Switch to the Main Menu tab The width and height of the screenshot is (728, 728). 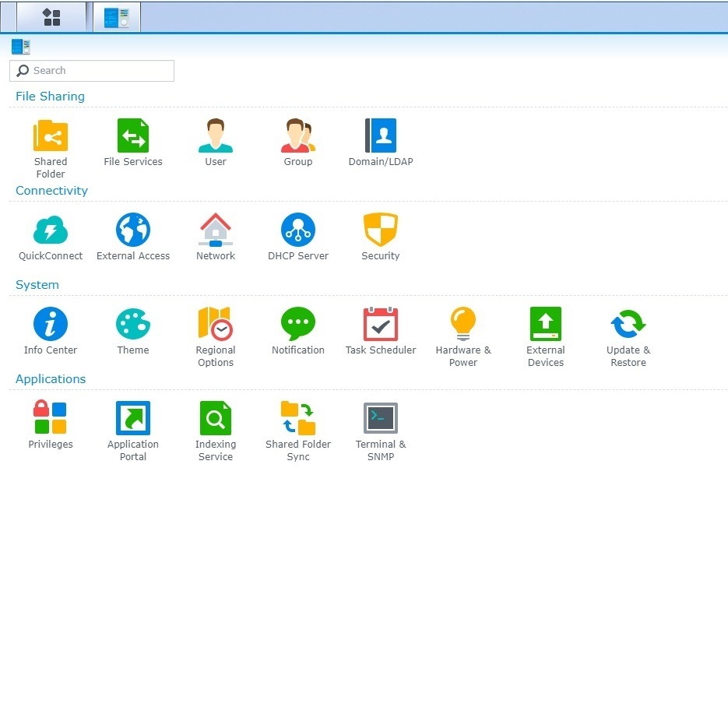click(x=50, y=16)
